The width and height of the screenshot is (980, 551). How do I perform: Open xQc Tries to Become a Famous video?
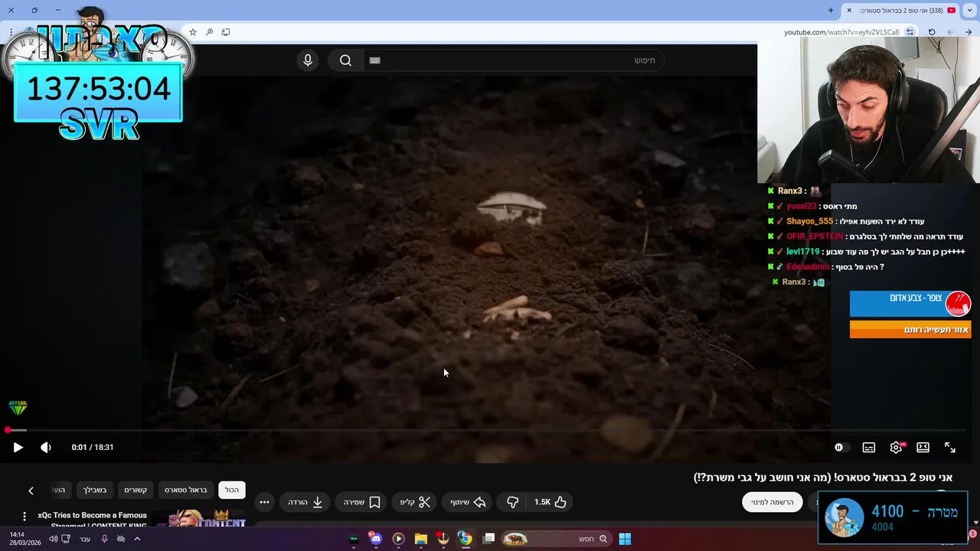(x=92, y=520)
